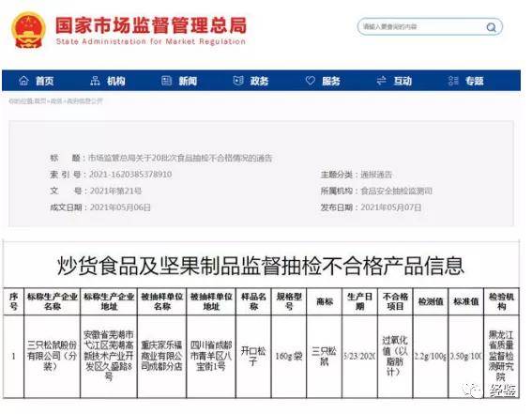The height and width of the screenshot is (414, 532).
Task: Click the news icon beside 新闻
Action: (166, 81)
